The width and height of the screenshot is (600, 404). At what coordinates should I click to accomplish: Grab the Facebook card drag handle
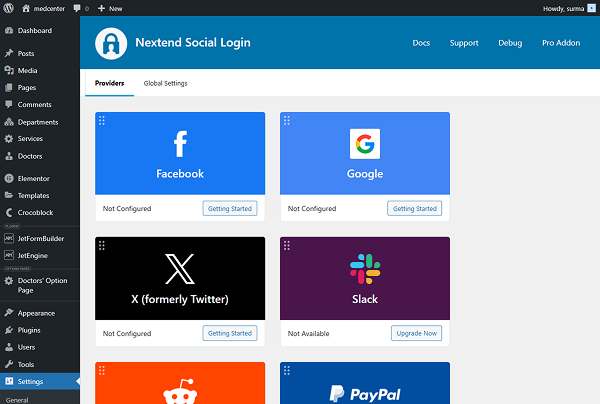point(102,121)
